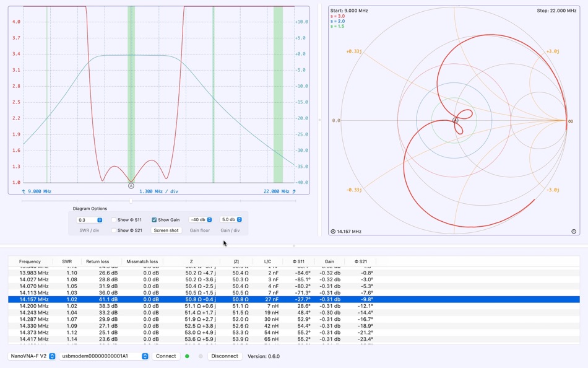
Task: Select the 14.070 MHz table row
Action: coord(293,286)
